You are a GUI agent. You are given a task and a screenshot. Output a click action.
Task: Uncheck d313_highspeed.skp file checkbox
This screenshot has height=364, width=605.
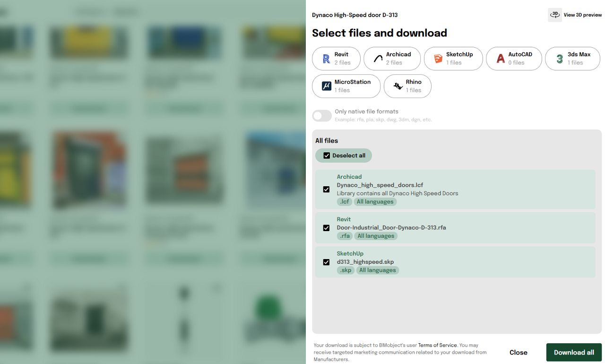[326, 262]
